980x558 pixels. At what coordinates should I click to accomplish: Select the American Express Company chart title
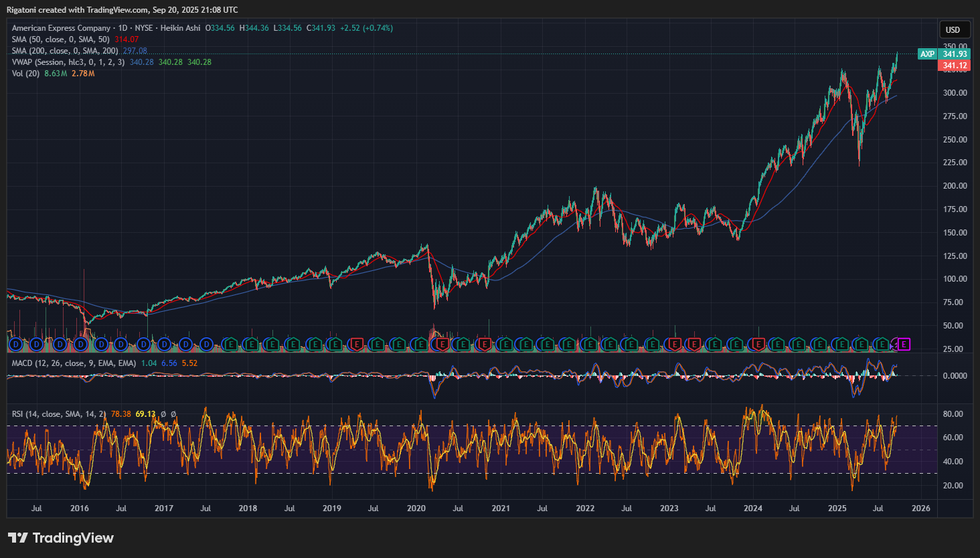tap(61, 28)
